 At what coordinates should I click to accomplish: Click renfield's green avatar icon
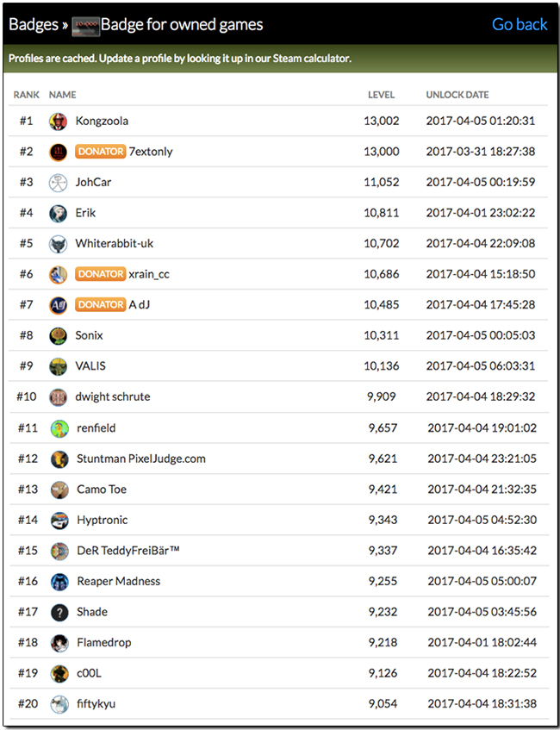pos(59,427)
